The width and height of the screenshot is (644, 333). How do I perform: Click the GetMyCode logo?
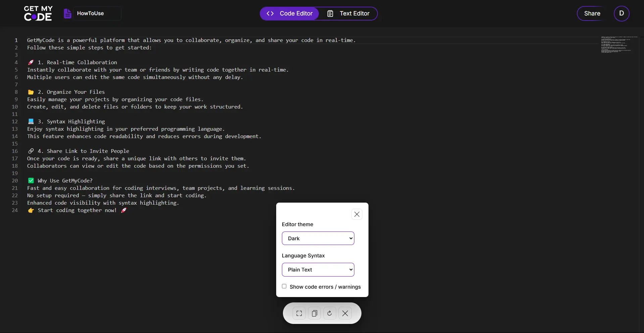(x=38, y=13)
